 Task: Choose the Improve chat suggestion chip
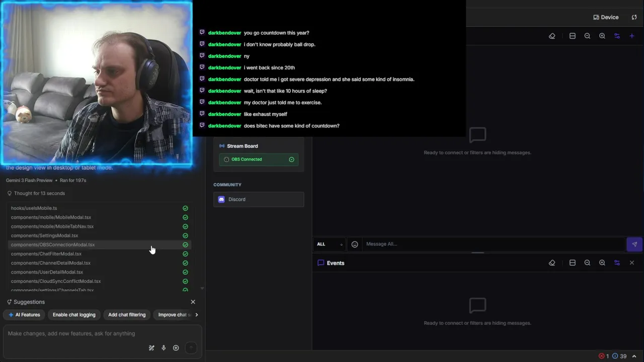[x=174, y=315]
